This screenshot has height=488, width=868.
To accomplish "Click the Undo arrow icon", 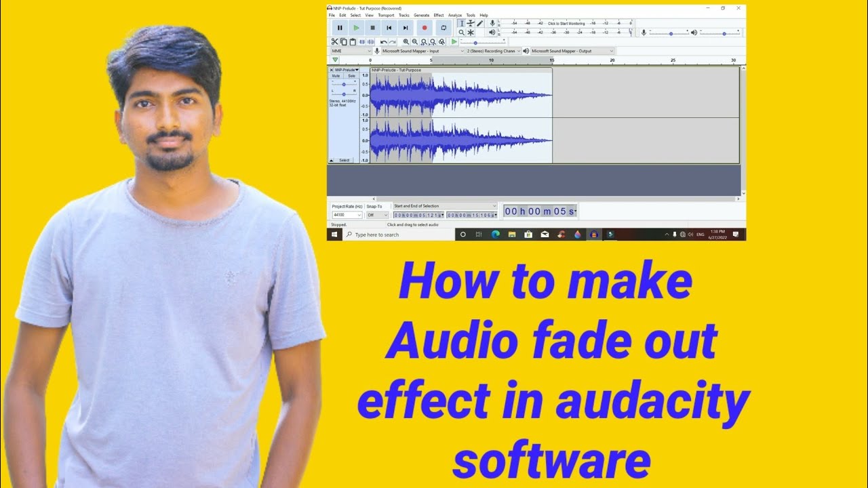I will pyautogui.click(x=384, y=42).
